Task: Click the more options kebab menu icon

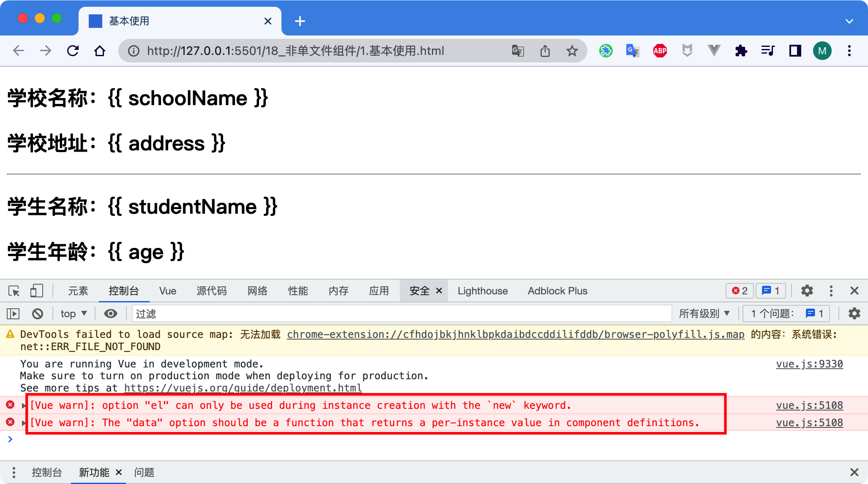Action: point(831,291)
